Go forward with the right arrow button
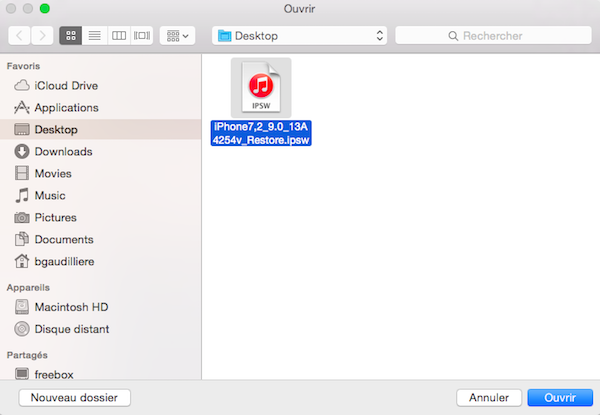The height and width of the screenshot is (415, 600). point(42,36)
